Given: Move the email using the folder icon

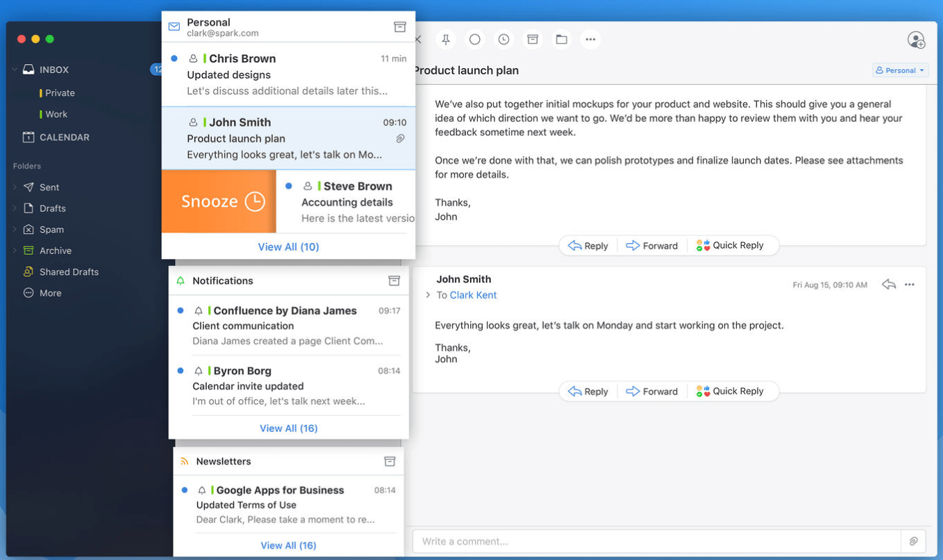Looking at the screenshot, I should coord(561,40).
